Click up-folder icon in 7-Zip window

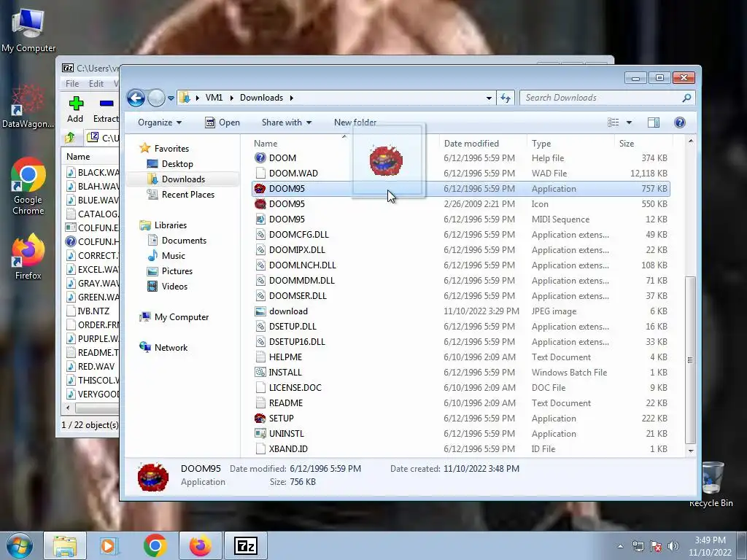click(x=71, y=138)
